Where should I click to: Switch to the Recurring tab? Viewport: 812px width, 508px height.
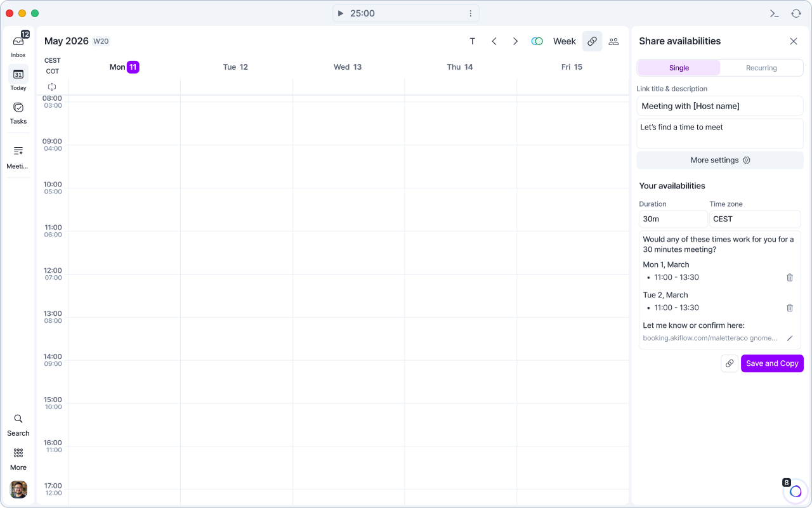(761, 68)
